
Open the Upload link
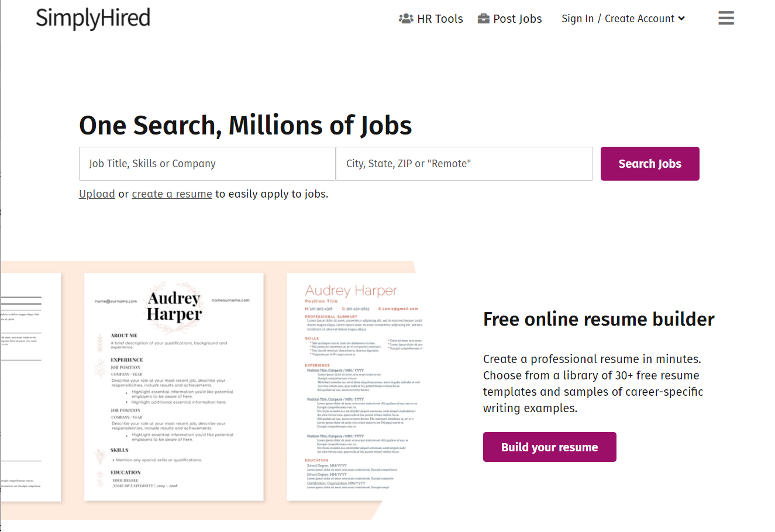click(97, 194)
